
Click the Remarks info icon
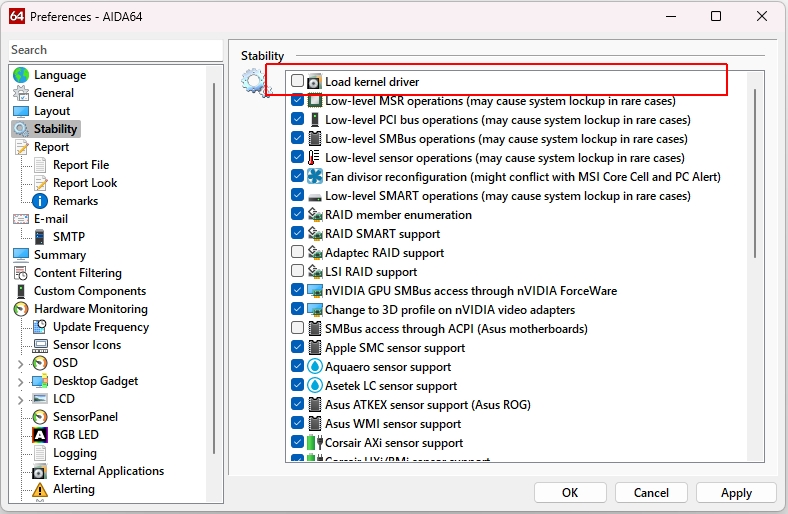click(x=40, y=201)
